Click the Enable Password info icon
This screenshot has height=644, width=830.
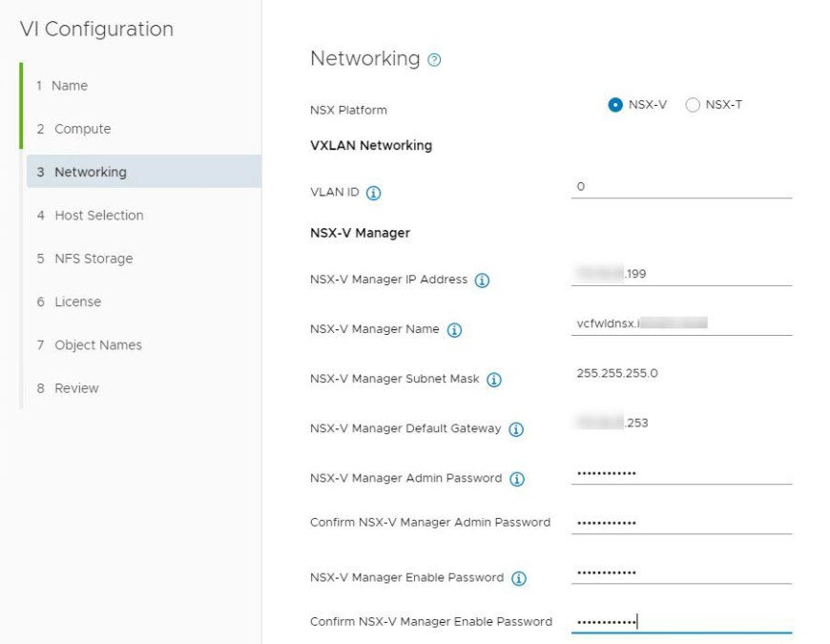point(519,578)
